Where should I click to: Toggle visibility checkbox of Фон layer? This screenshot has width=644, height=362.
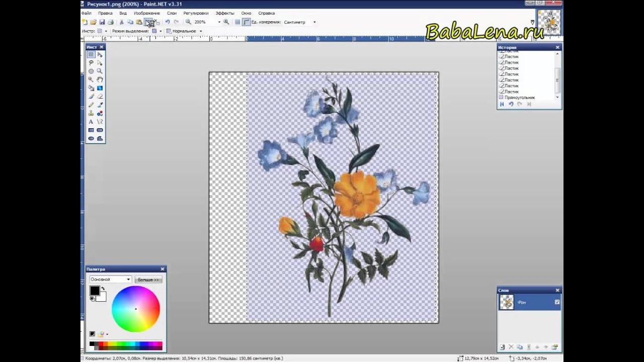[x=557, y=302]
